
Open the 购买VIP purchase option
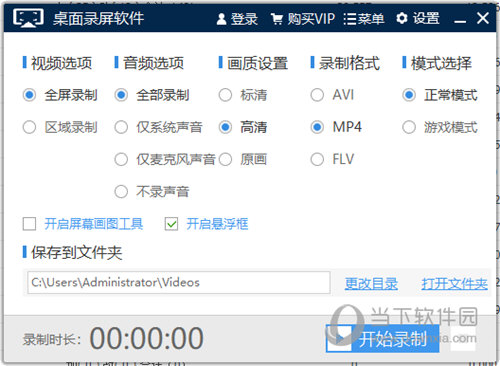(303, 19)
